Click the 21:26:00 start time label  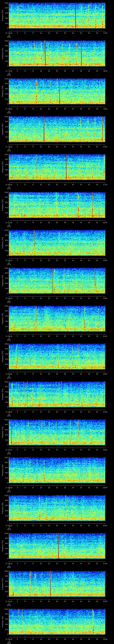pyautogui.click(x=9, y=412)
